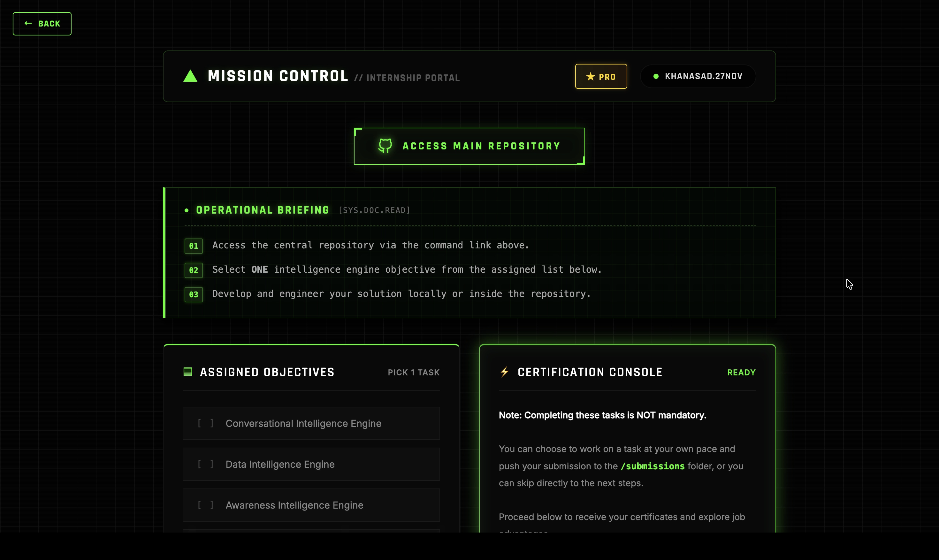This screenshot has height=560, width=939.
Task: Click the green triangle Mission Control logo
Action: (190, 76)
